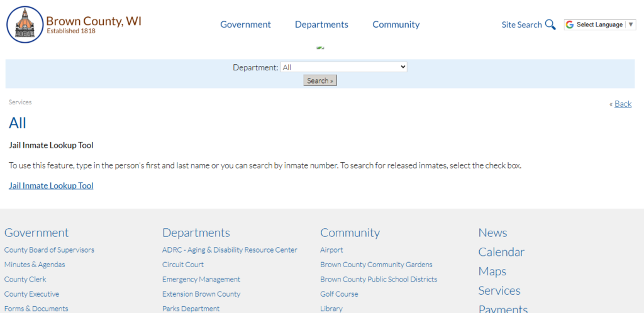Open the Departments menu
This screenshot has width=644, height=313.
(x=321, y=25)
